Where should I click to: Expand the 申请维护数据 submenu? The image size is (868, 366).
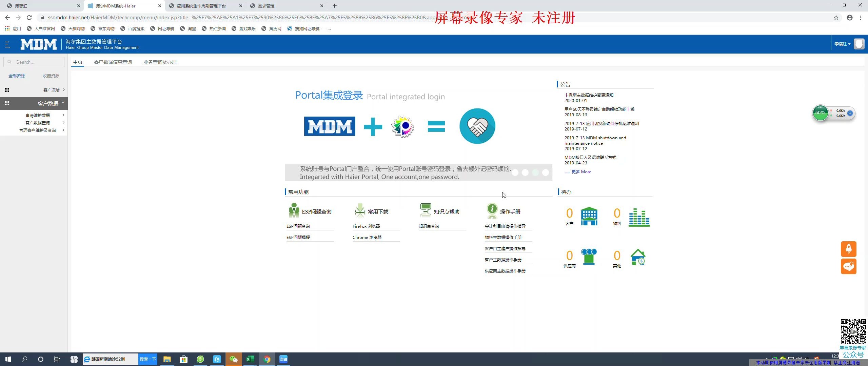[x=38, y=115]
